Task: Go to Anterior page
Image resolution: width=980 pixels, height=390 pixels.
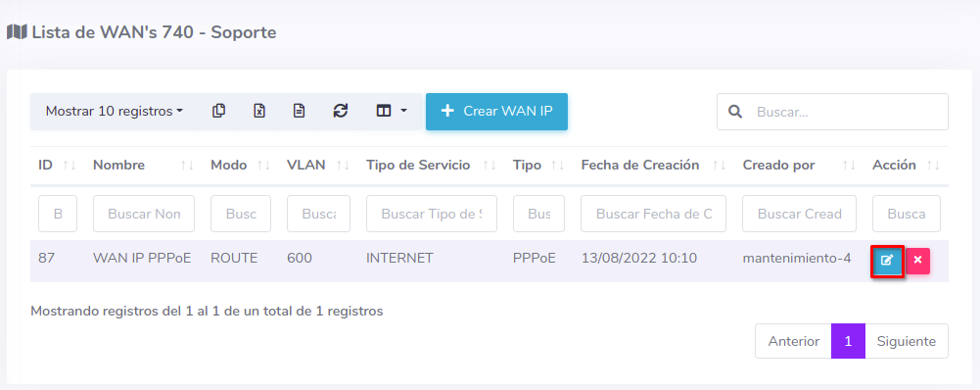Action: 793,341
